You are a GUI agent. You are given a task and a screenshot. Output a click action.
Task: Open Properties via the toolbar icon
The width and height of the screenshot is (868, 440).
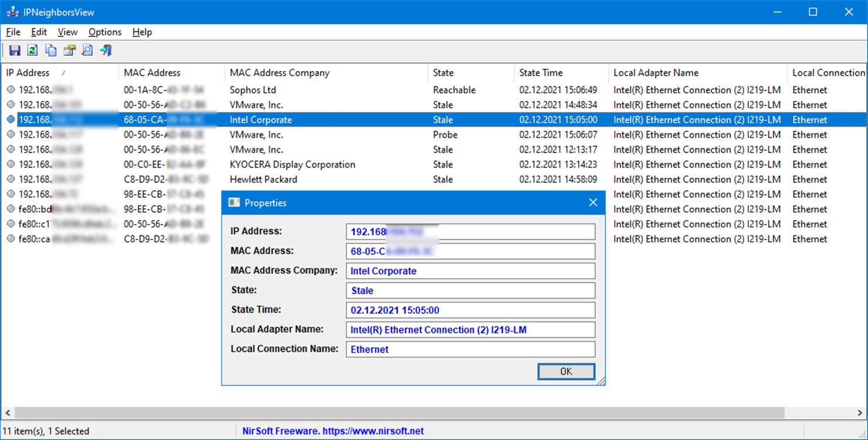(69, 50)
